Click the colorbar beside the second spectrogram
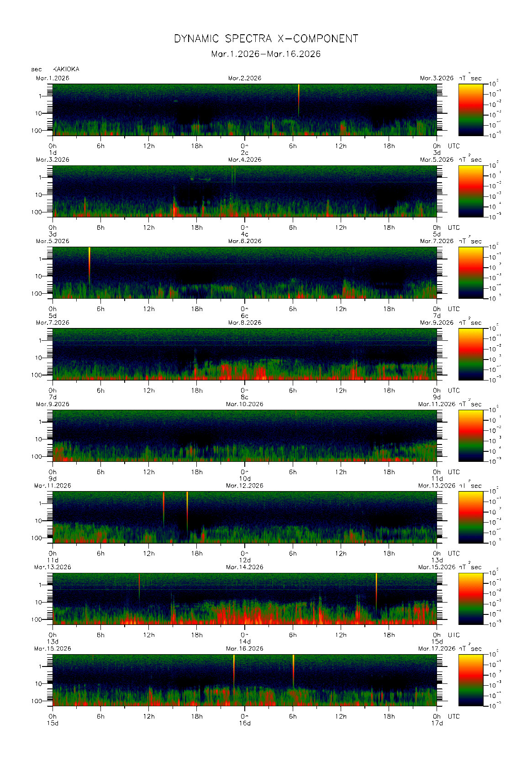 pos(470,191)
